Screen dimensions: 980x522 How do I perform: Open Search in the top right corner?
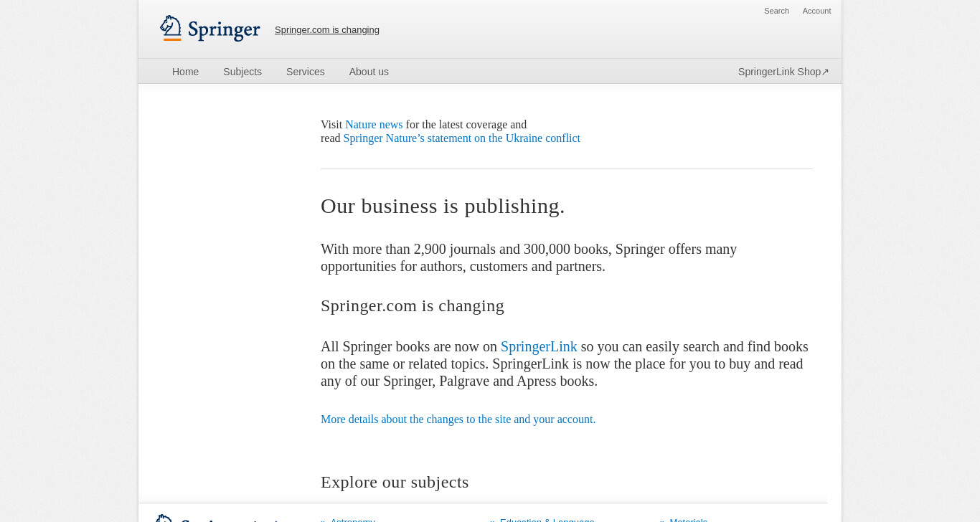point(776,11)
